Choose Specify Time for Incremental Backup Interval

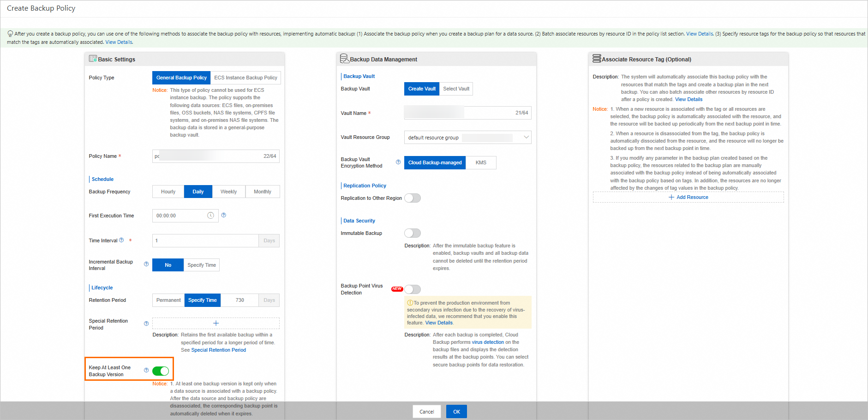pos(202,265)
